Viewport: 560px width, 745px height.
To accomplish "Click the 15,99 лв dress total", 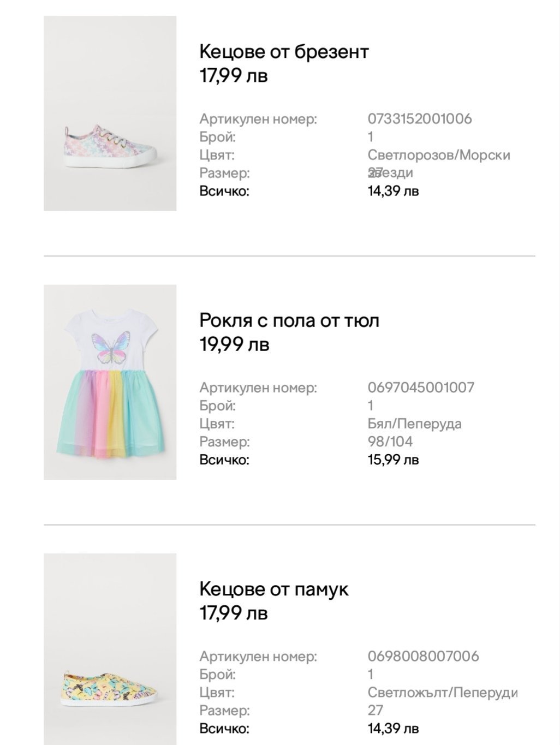I will [393, 460].
